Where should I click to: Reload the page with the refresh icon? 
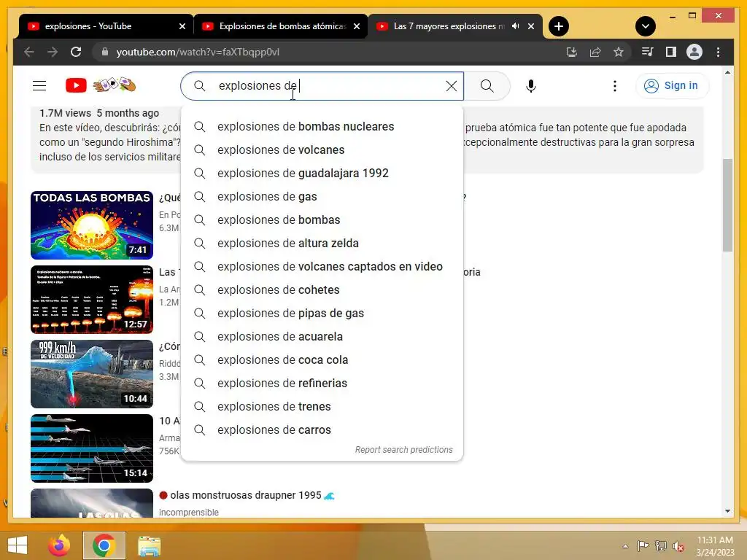click(x=76, y=52)
